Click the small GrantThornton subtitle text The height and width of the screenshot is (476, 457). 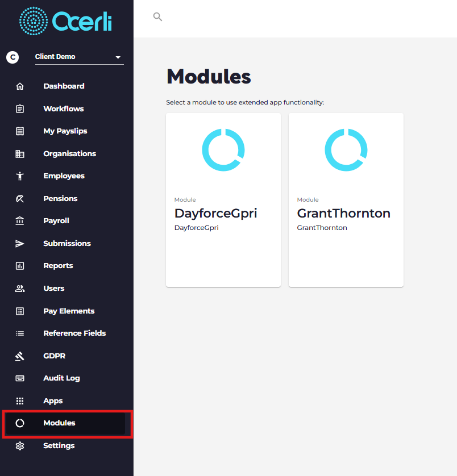(x=322, y=228)
